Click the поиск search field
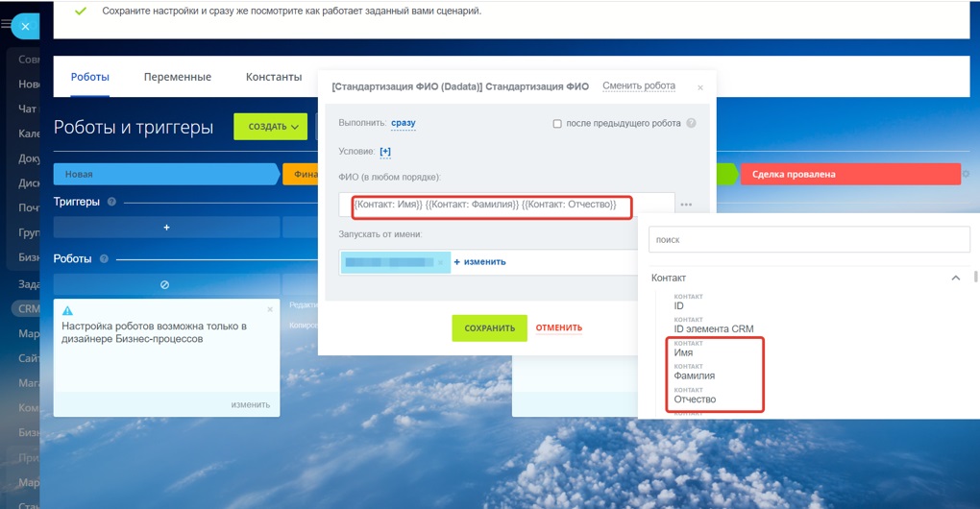980x509 pixels. [x=809, y=240]
